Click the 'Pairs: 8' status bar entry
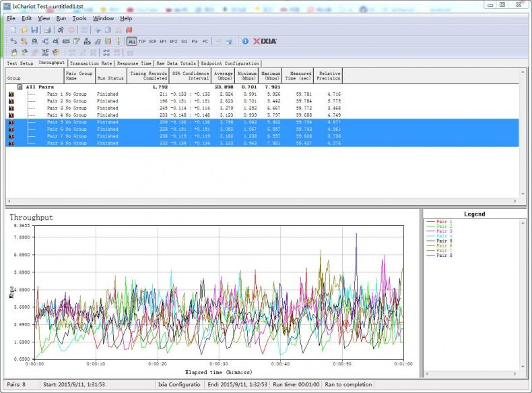The width and height of the screenshot is (532, 393). pyautogui.click(x=16, y=384)
